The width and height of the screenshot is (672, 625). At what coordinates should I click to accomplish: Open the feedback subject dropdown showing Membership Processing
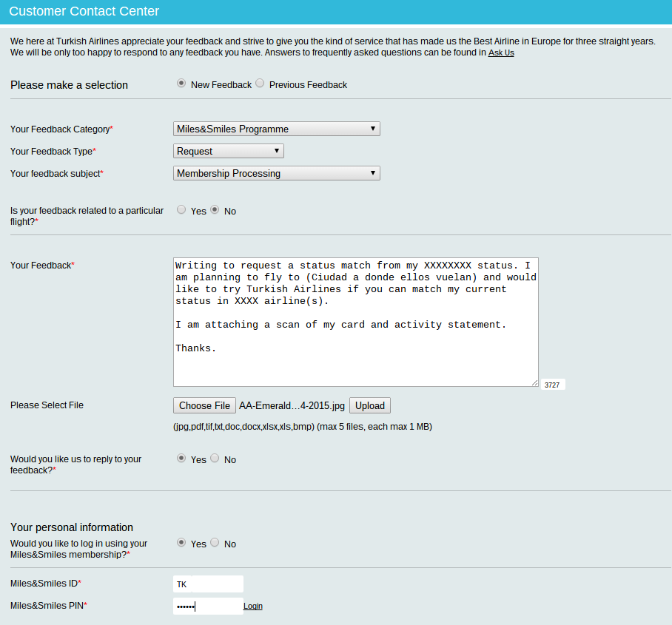tap(277, 174)
